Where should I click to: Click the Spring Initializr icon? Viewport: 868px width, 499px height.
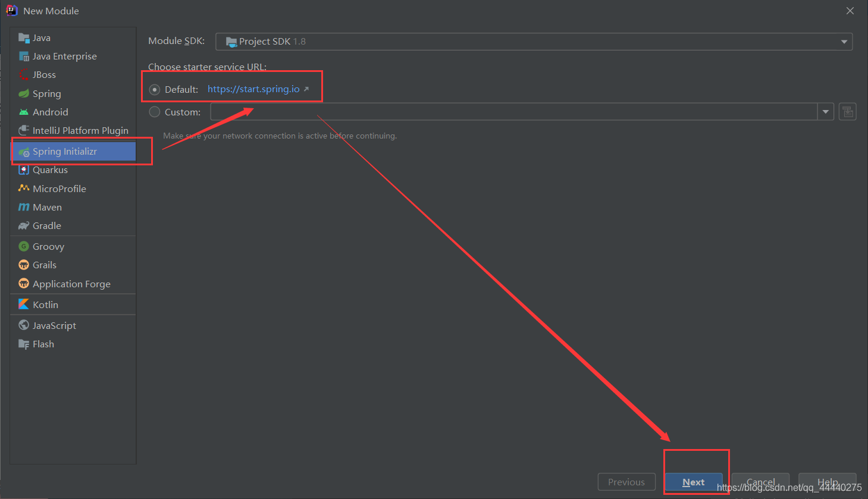[x=24, y=152]
